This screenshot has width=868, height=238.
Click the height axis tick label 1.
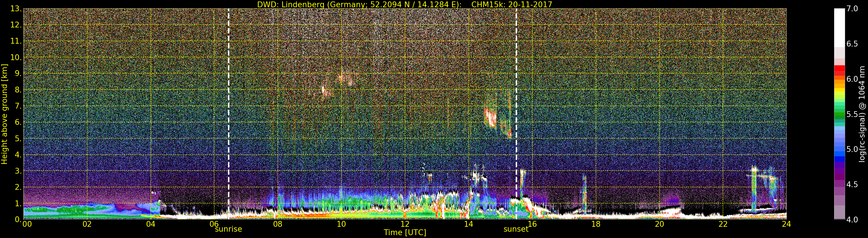point(18,203)
